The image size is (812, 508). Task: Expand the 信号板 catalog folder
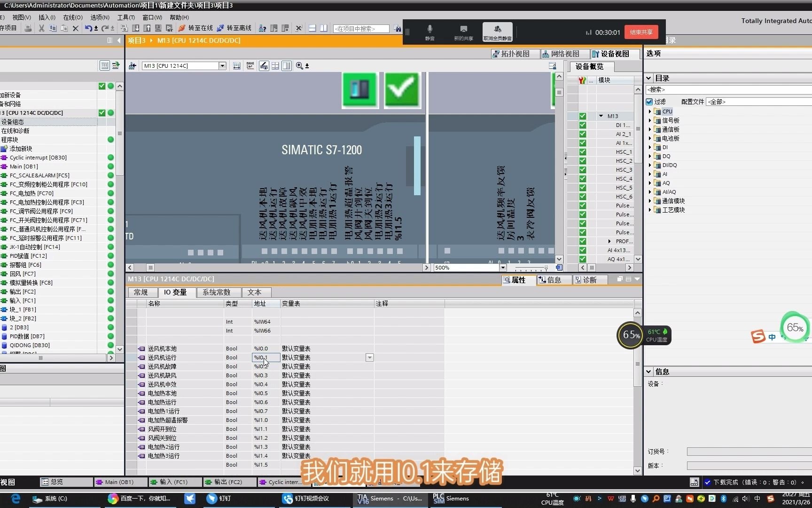point(650,120)
